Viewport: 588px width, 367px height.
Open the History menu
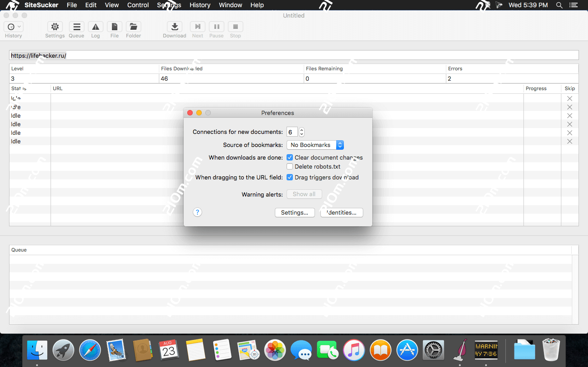(x=200, y=5)
